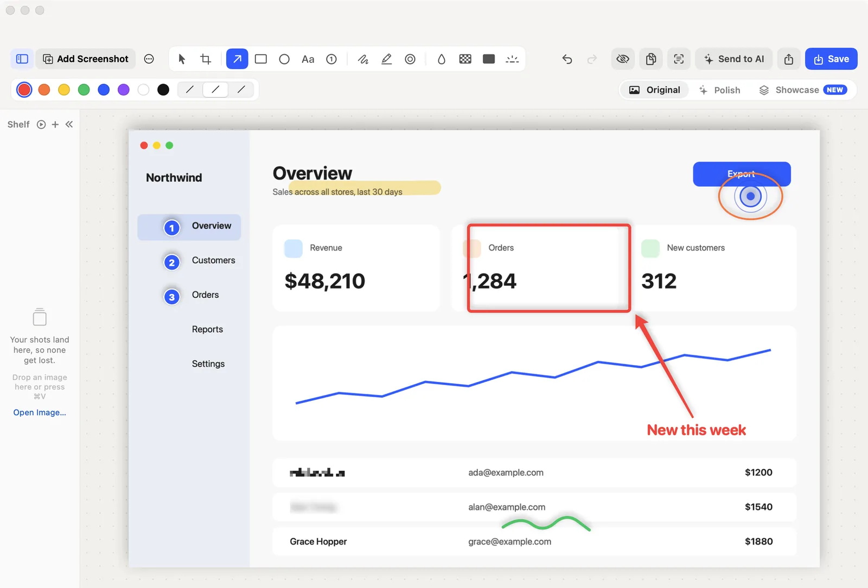Image resolution: width=868 pixels, height=588 pixels.
Task: Pick the orange color swatch
Action: (x=44, y=90)
